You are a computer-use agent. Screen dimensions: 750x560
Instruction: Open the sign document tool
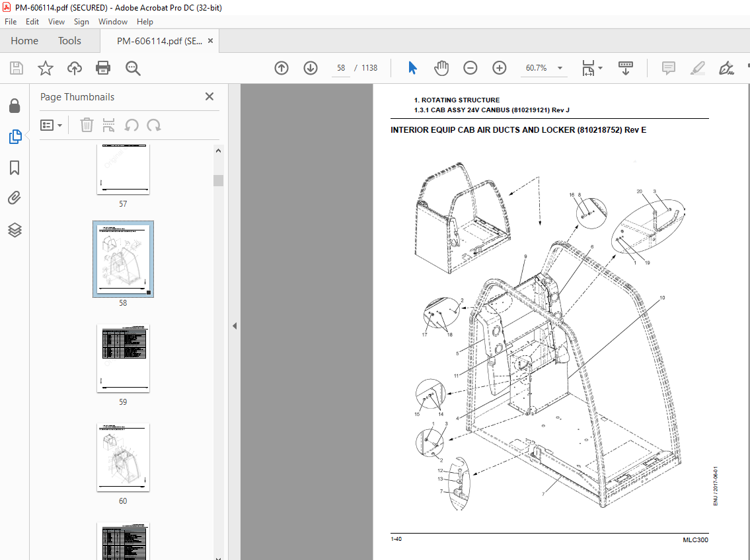tap(726, 68)
